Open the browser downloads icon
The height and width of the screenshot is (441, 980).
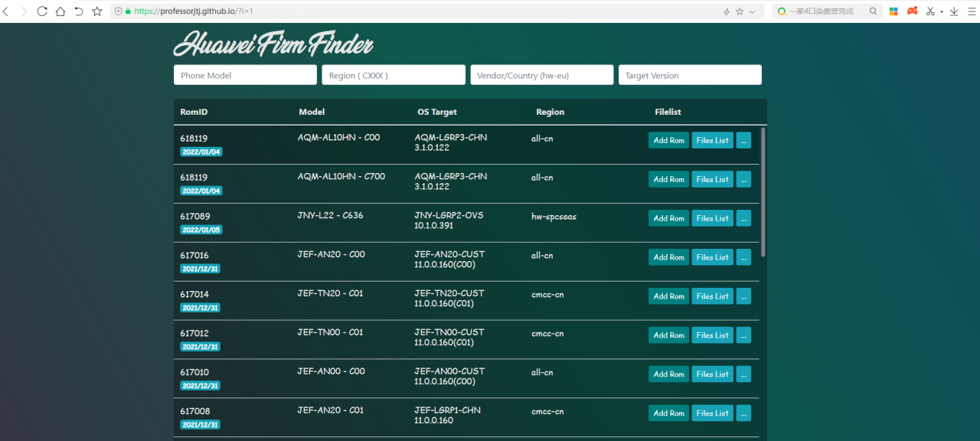tap(954, 11)
